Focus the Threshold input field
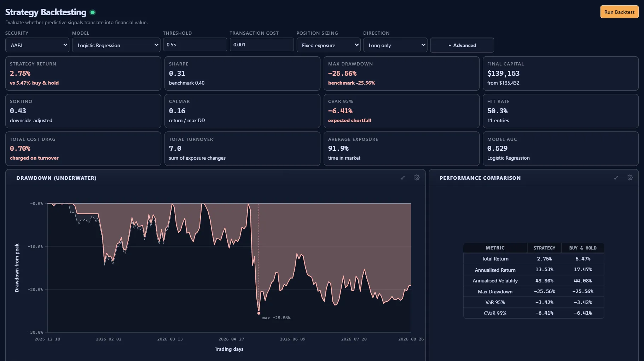 195,45
